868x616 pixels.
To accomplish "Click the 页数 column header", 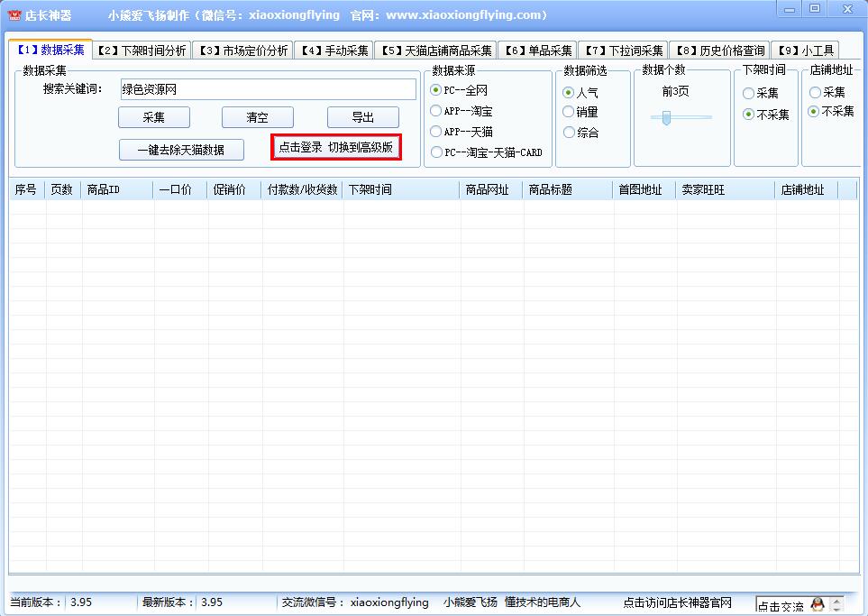I will [62, 190].
